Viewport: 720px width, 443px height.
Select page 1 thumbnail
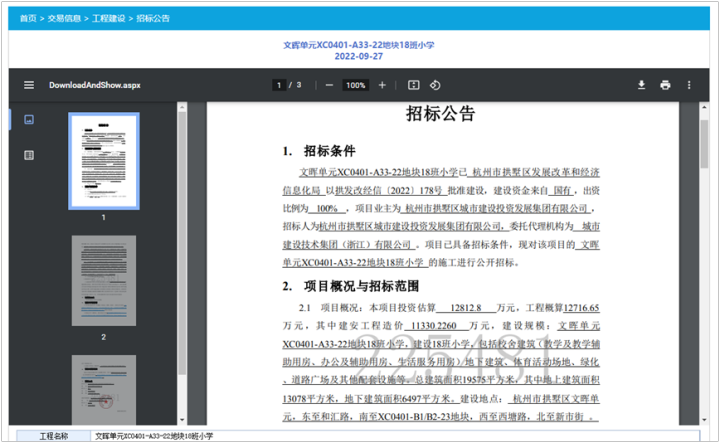104,161
